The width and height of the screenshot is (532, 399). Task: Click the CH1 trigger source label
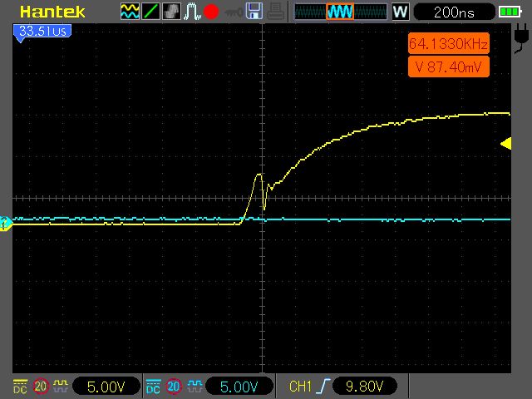click(x=301, y=386)
